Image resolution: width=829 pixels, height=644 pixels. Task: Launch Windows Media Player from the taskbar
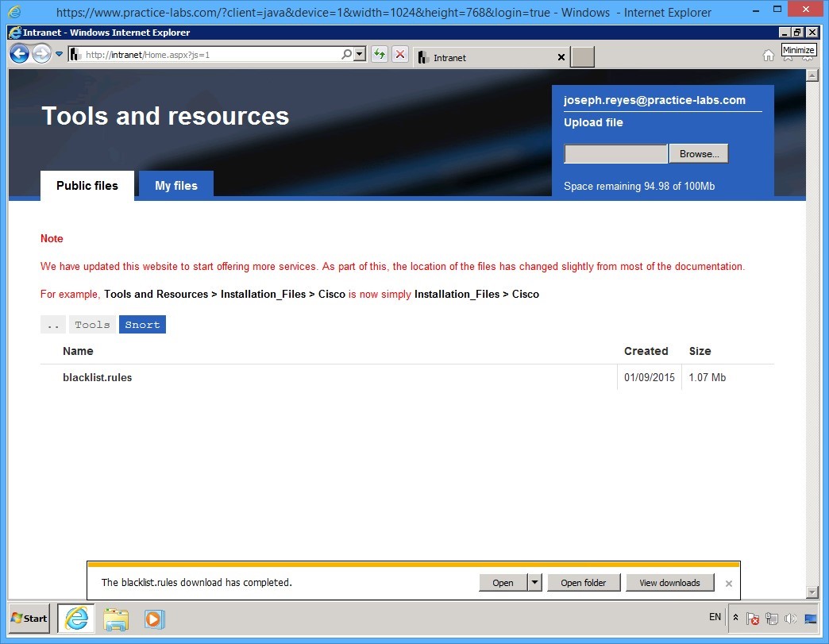pyautogui.click(x=154, y=619)
